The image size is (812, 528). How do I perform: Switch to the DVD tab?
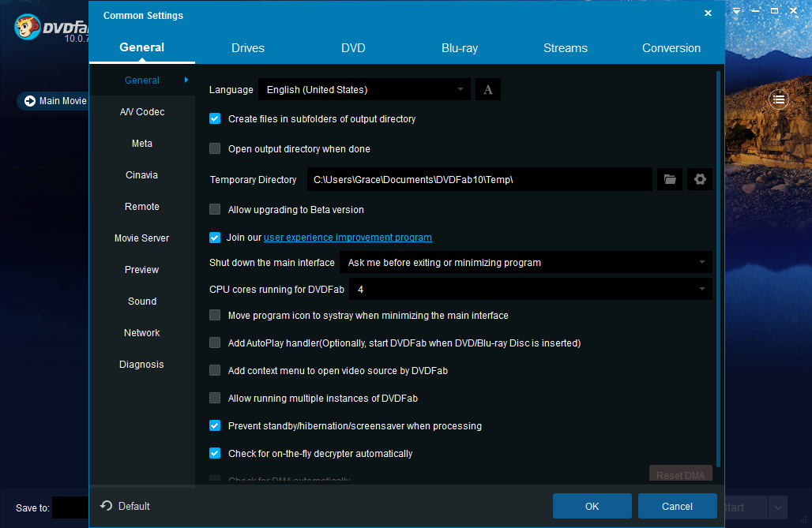(x=353, y=48)
